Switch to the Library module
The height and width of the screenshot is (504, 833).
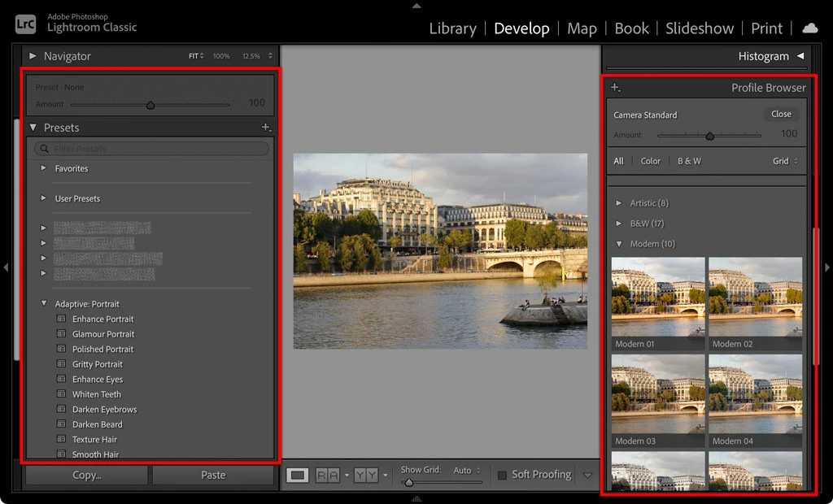452,28
